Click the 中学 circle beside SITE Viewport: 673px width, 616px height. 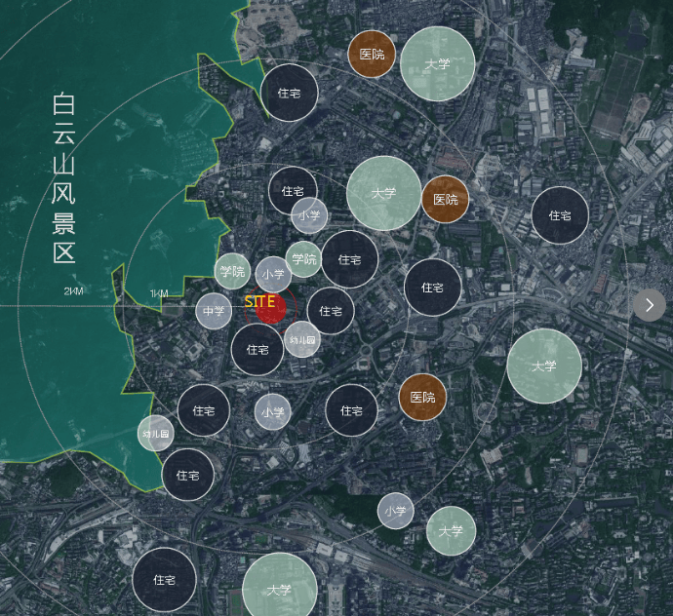[x=214, y=312]
